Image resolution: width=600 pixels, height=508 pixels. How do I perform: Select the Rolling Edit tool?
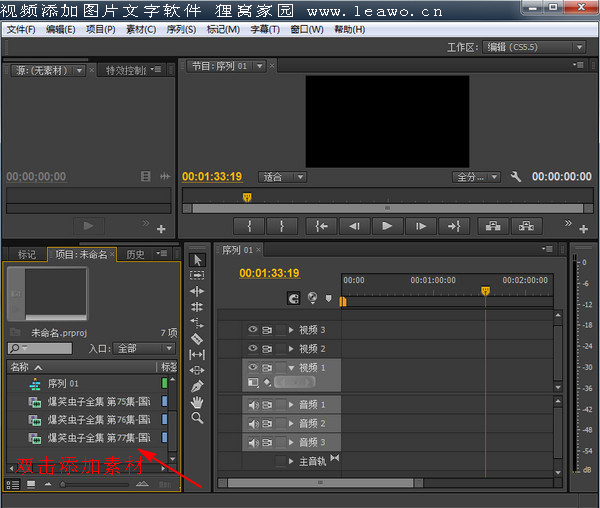coord(197,307)
